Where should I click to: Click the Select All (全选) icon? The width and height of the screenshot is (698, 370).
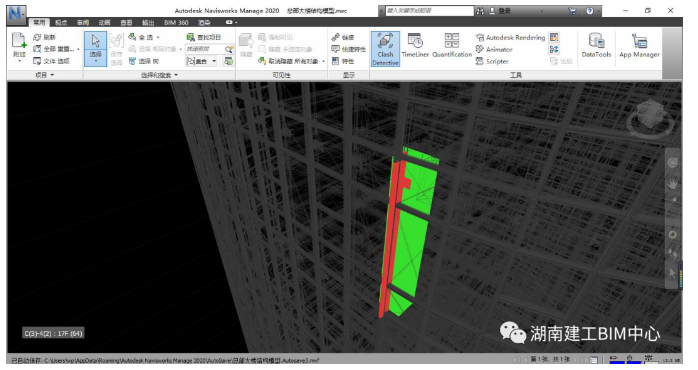click(132, 37)
